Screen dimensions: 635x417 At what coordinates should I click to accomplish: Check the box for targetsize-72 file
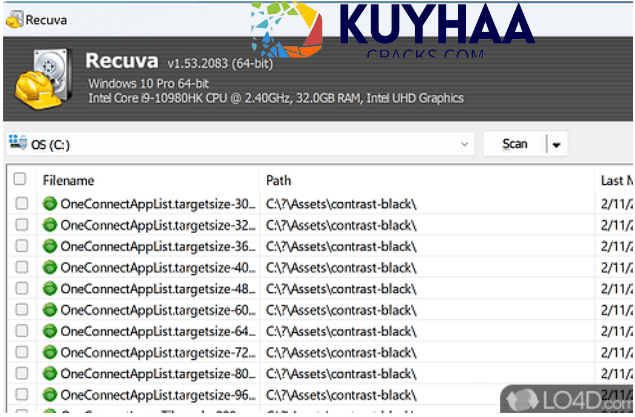tap(22, 352)
